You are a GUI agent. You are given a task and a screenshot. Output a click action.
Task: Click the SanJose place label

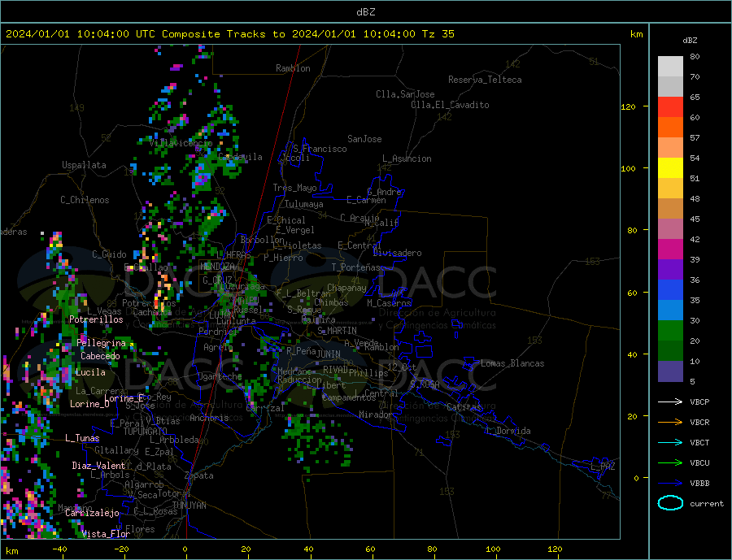pos(364,139)
